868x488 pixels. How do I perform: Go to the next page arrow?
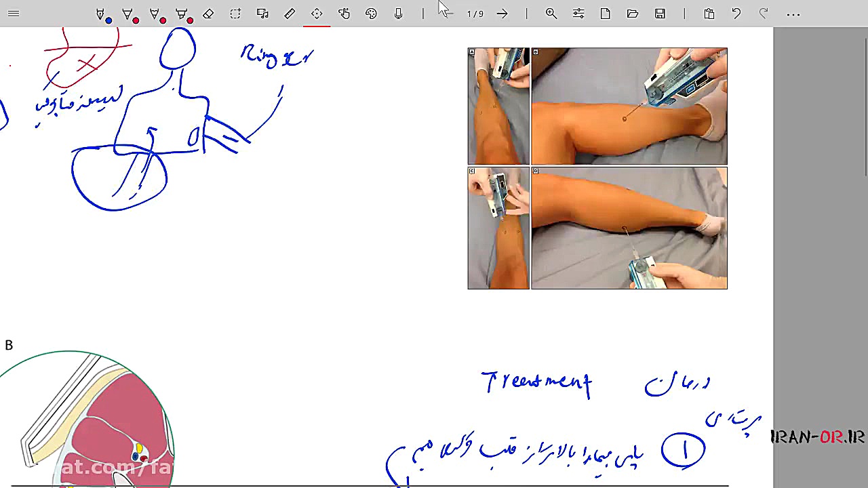click(x=502, y=14)
